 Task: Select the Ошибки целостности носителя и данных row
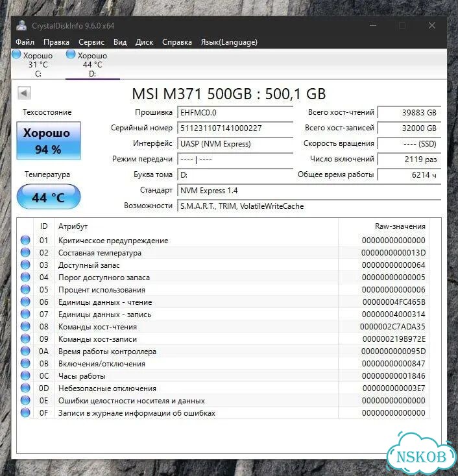[223, 401]
